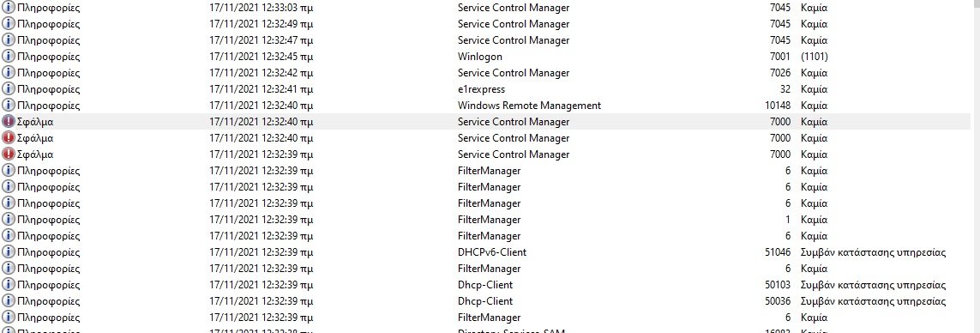Click event ID 51046
Viewport: 980px width, 333px height.
coord(777,252)
